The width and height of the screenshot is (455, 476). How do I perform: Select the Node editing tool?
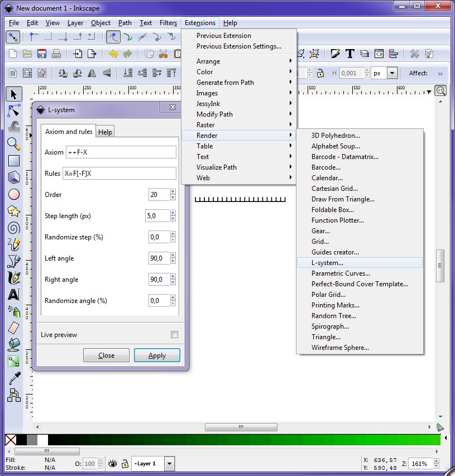[x=12, y=110]
